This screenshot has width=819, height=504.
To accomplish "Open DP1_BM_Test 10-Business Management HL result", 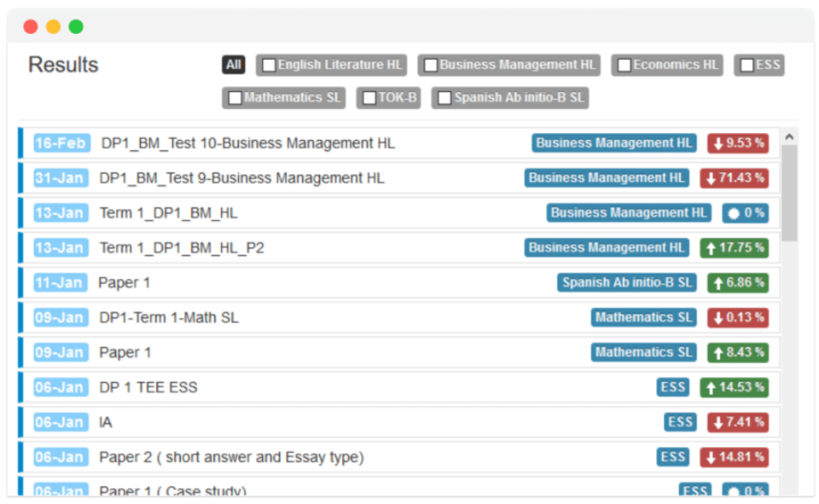I will click(x=248, y=143).
